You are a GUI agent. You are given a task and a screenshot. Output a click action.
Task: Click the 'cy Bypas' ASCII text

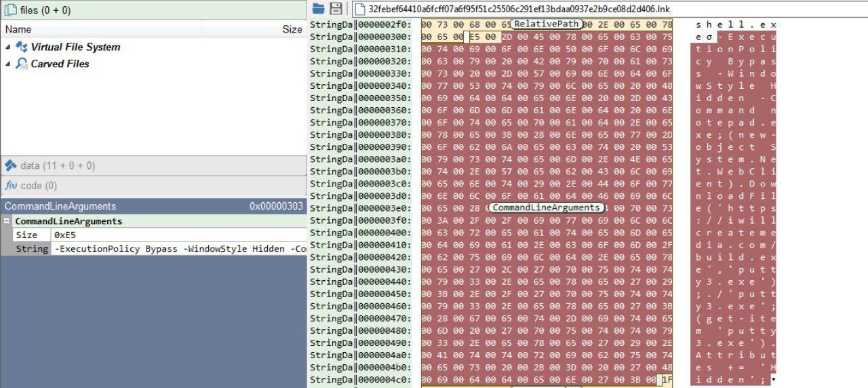(x=735, y=61)
